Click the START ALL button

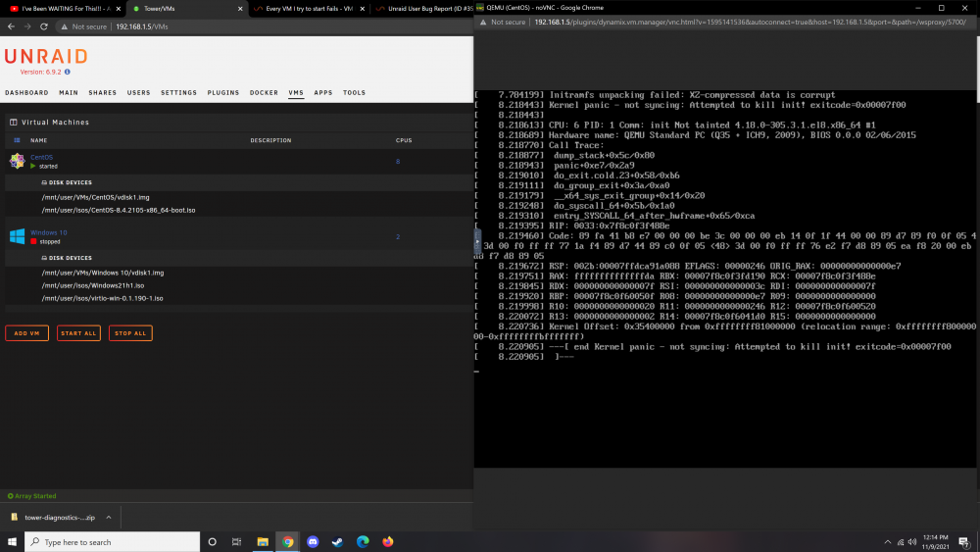tap(78, 333)
